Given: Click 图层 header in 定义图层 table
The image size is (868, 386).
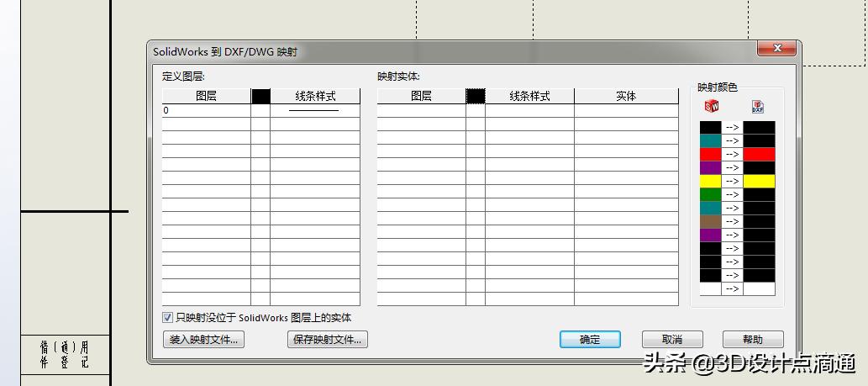Looking at the screenshot, I should [206, 97].
